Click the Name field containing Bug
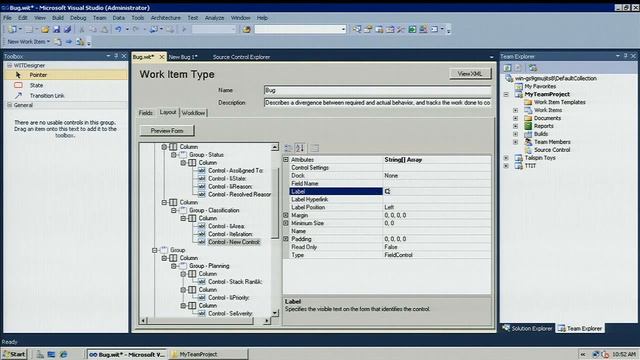 pos(378,90)
